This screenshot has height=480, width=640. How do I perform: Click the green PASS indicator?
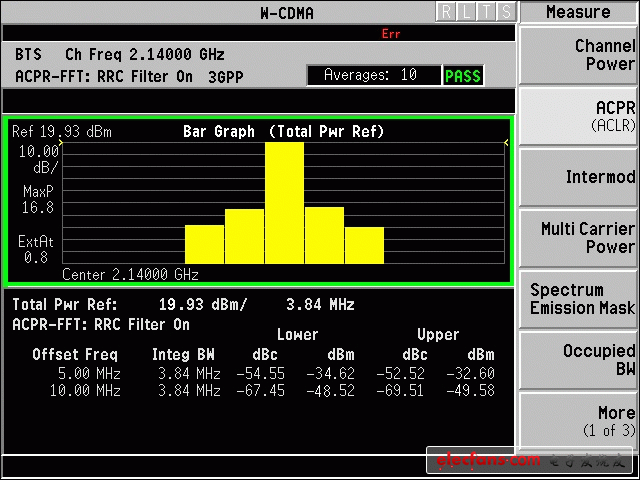click(463, 76)
